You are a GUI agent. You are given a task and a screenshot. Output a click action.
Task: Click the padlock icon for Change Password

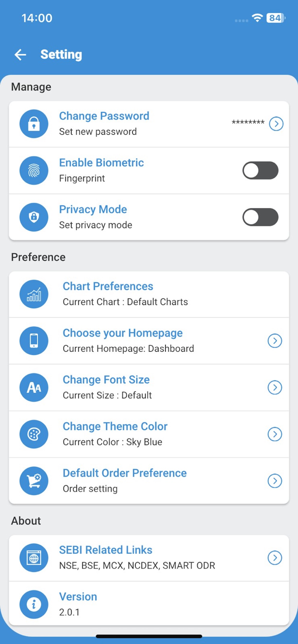(34, 124)
